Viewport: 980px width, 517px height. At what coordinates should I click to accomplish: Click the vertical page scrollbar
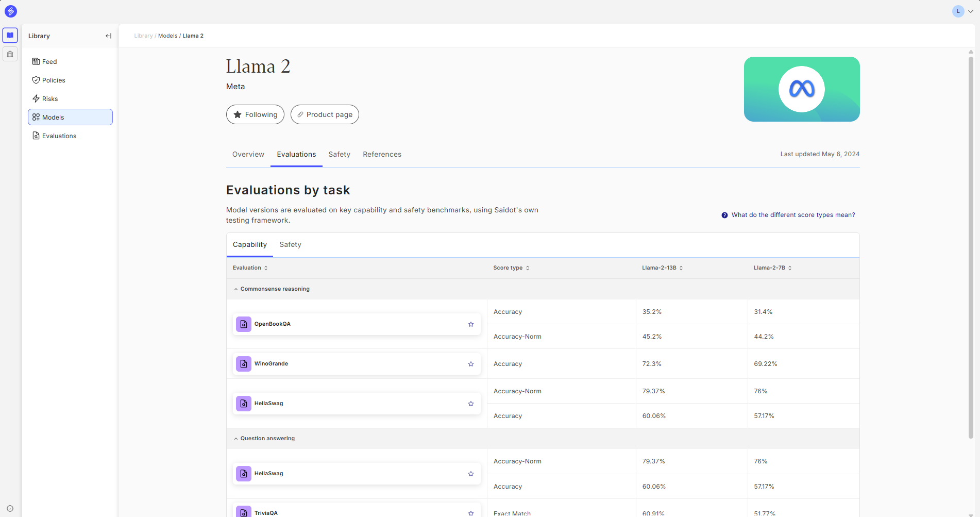click(971, 247)
